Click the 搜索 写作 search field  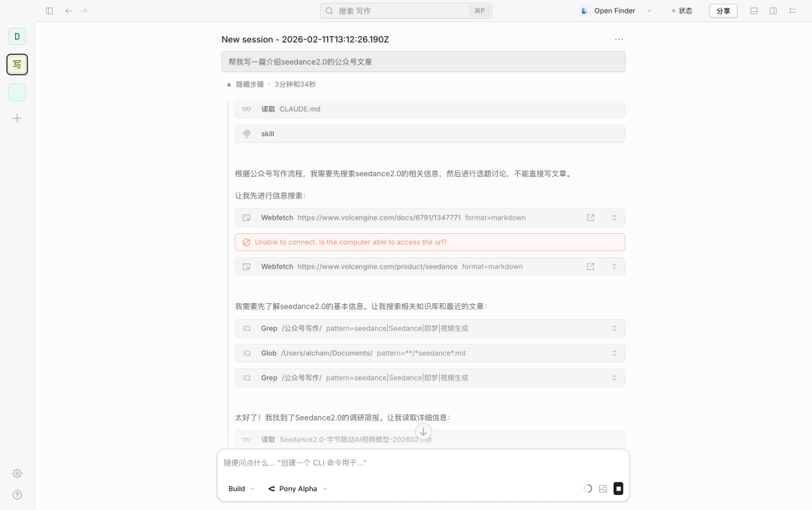point(405,11)
